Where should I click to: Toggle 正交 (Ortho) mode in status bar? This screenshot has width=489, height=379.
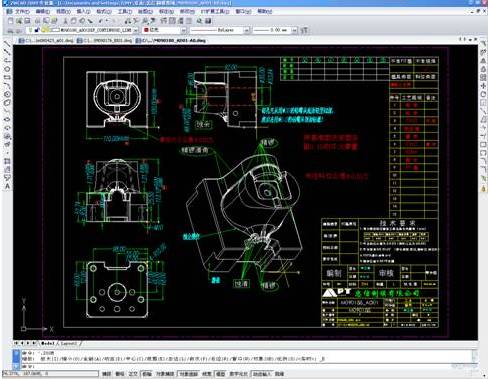[133, 374]
